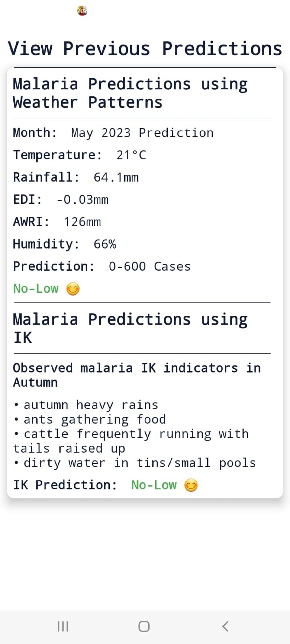Select the autumn heavy rains indicator
The height and width of the screenshot is (644, 290).
90,405
